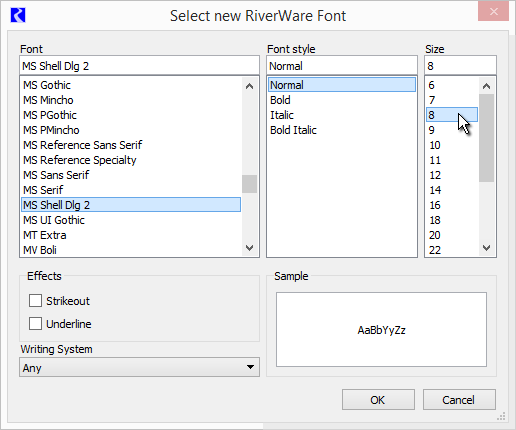516x430 pixels.
Task: Select size 20
Action: click(452, 235)
